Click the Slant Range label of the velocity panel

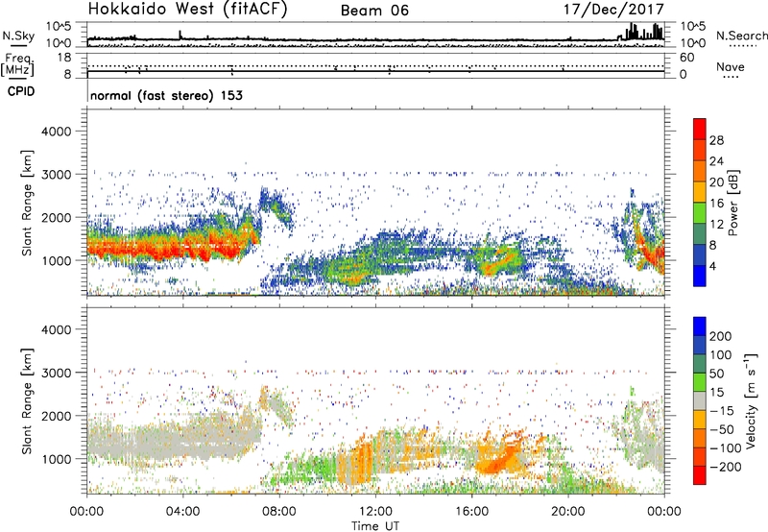pyautogui.click(x=27, y=400)
